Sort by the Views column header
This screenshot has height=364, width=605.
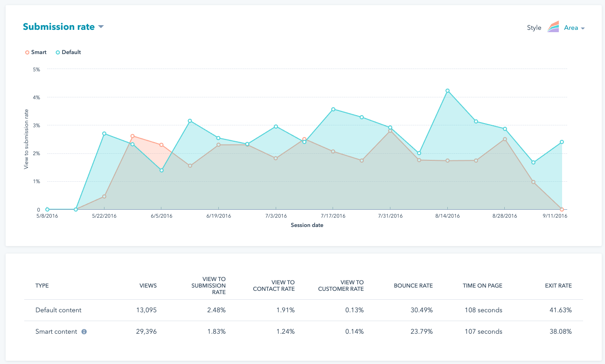tap(148, 286)
